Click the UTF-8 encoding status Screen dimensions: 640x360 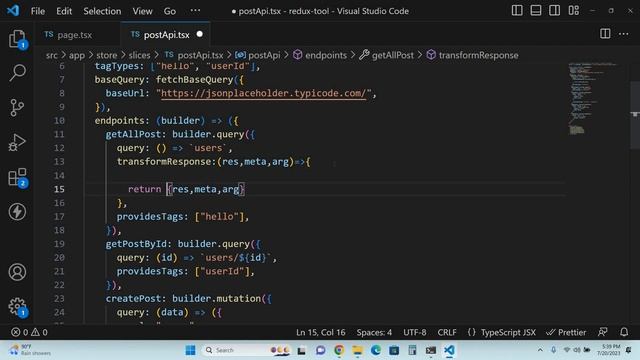pos(415,332)
